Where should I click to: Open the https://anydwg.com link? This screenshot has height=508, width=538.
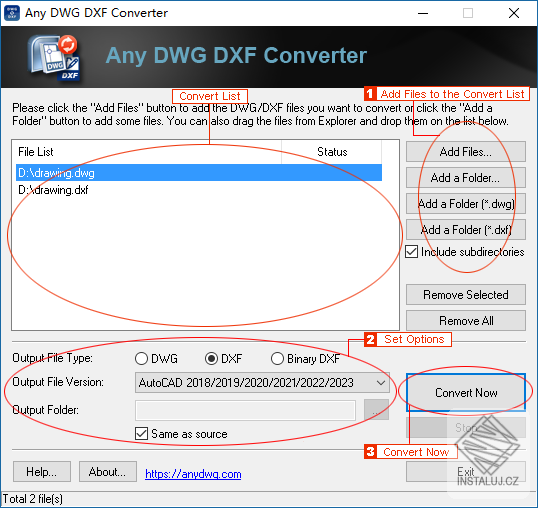pyautogui.click(x=193, y=474)
